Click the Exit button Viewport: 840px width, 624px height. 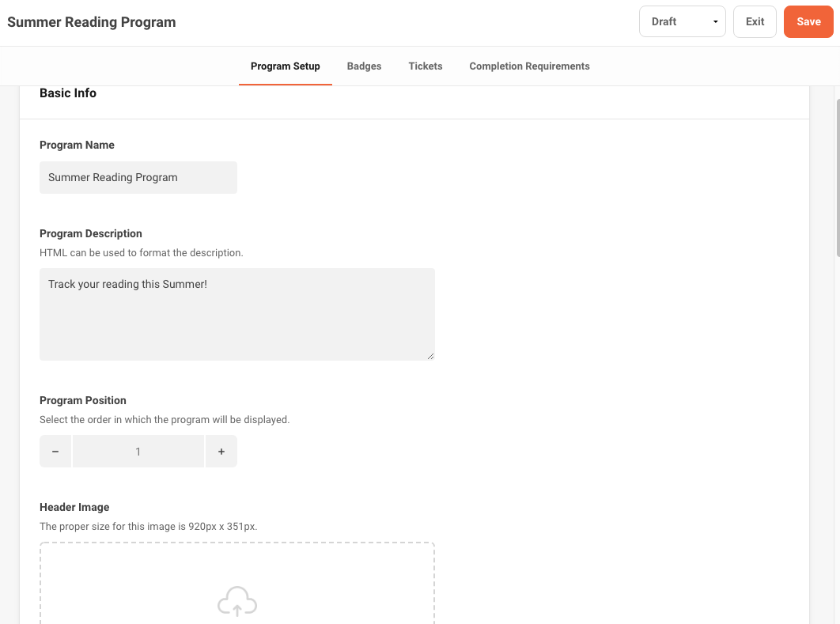[755, 21]
